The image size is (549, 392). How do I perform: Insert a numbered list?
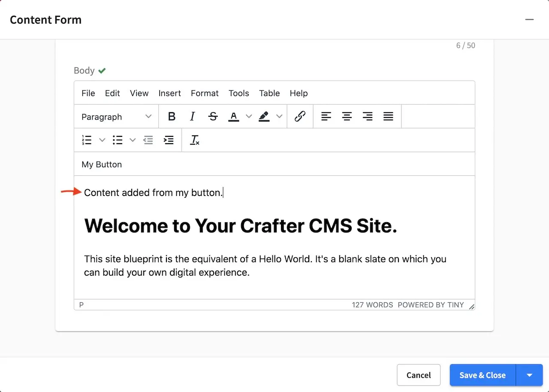pyautogui.click(x=87, y=140)
